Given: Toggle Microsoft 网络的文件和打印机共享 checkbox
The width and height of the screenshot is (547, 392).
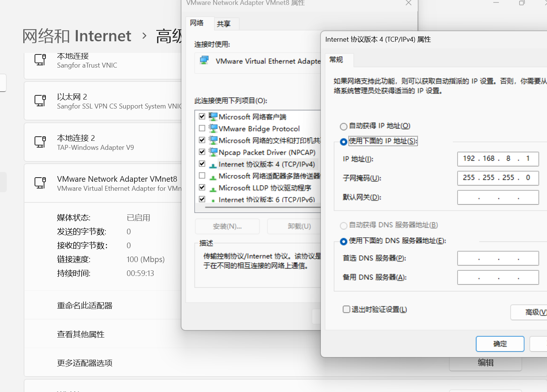Looking at the screenshot, I should click(x=202, y=140).
